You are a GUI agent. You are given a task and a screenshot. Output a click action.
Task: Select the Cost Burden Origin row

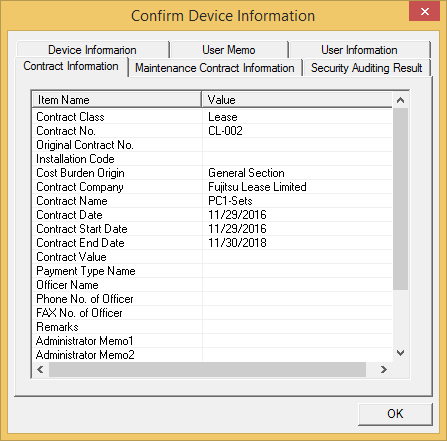tap(212, 173)
